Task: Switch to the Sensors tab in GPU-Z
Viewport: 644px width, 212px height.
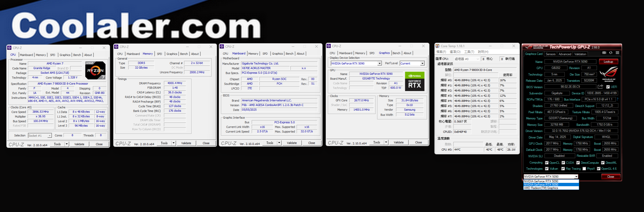Action: point(551,54)
